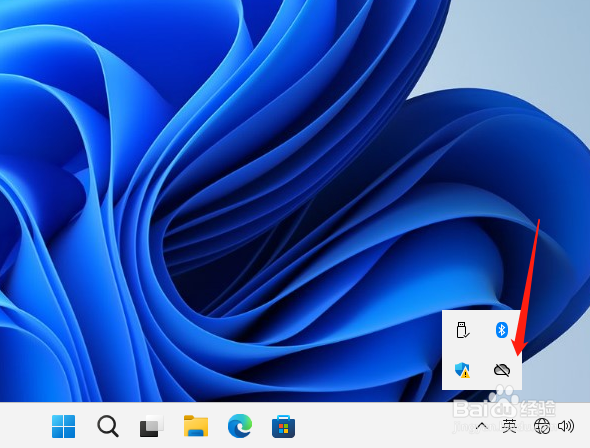
Task: Open network status globe icon
Action: (542, 426)
